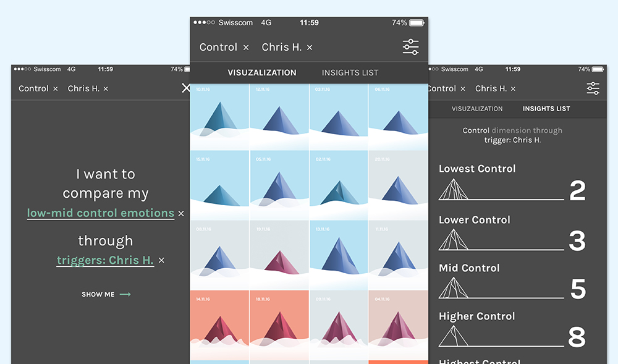Screen dimensions: 618x364
Task: Switch to the VISUZALIZATION tab on the center phone
Action: coord(262,73)
